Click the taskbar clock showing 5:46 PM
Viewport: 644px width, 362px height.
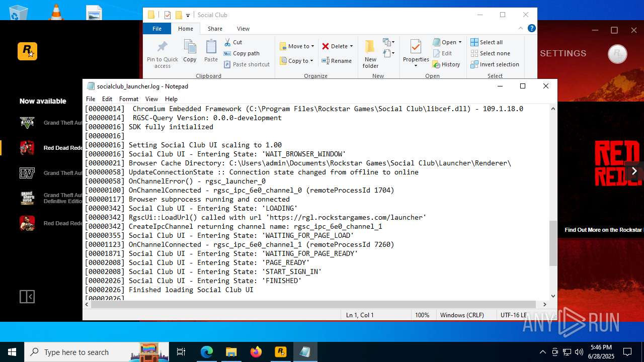point(601,352)
